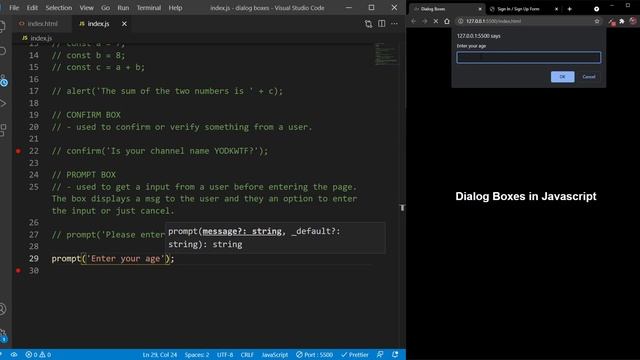This screenshot has height=360, width=640.
Task: Open the Extensions view in activity bar
Action: tap(2, 130)
